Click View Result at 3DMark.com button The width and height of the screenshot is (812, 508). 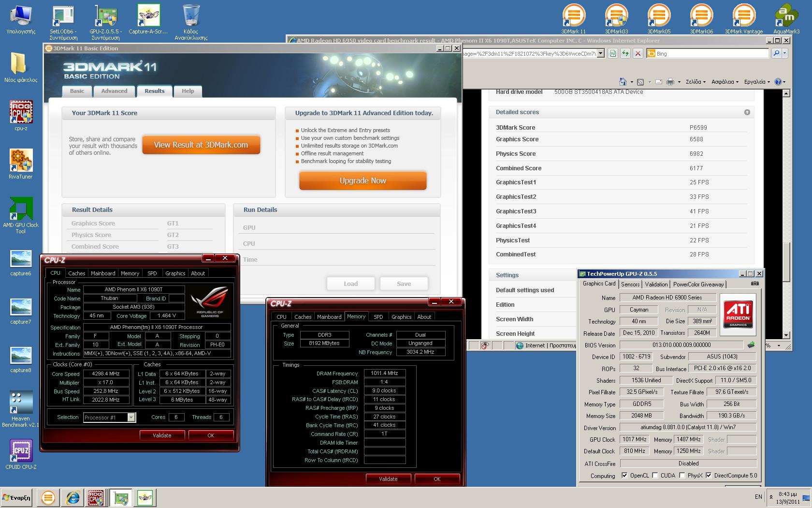point(201,145)
